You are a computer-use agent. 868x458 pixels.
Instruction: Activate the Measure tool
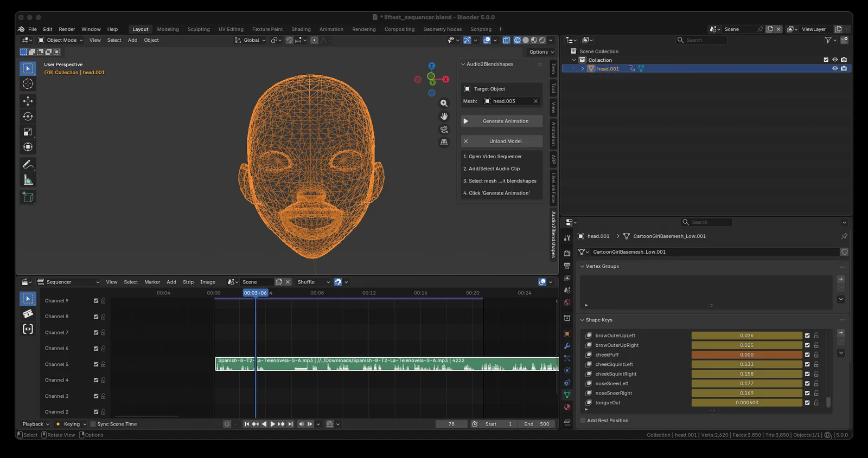point(28,180)
